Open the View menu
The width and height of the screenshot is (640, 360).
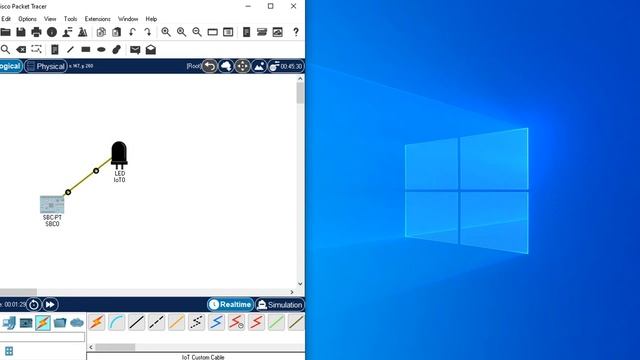50,19
